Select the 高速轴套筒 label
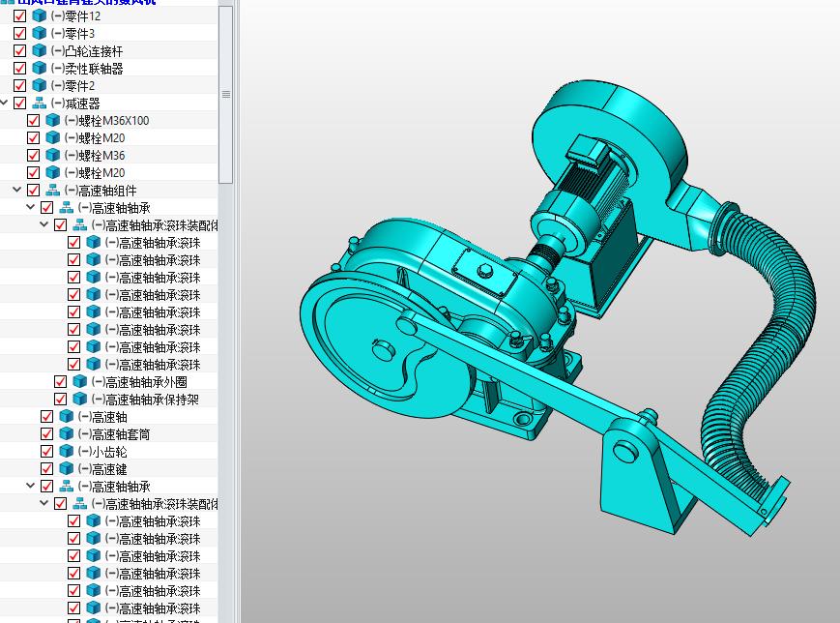 (113, 434)
